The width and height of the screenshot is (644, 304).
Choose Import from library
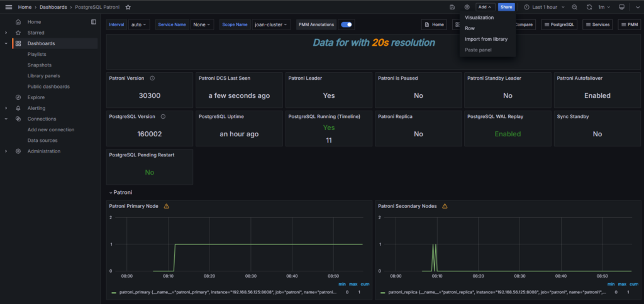point(487,39)
